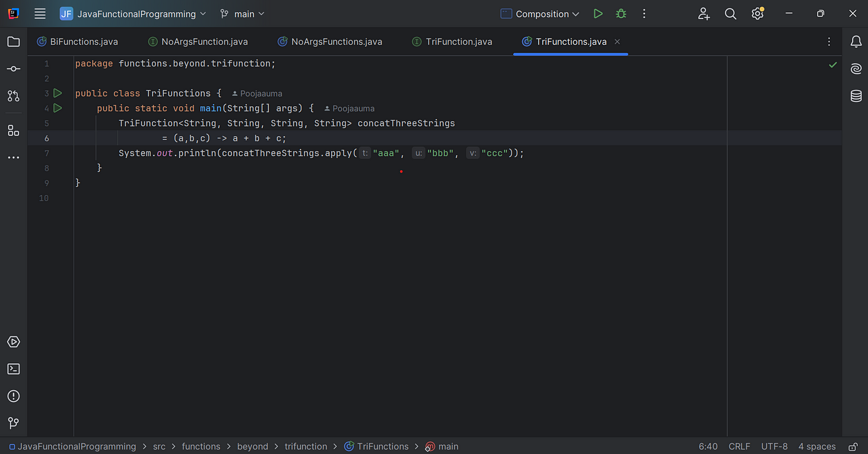Click the beyond breadcrumb
This screenshot has width=868, height=454.
click(x=252, y=446)
